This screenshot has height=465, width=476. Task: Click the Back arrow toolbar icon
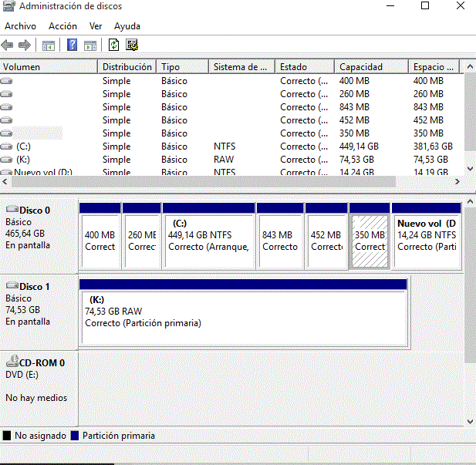pos(8,45)
